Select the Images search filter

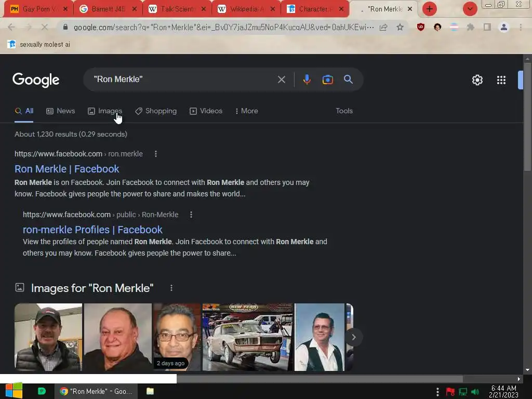105,111
